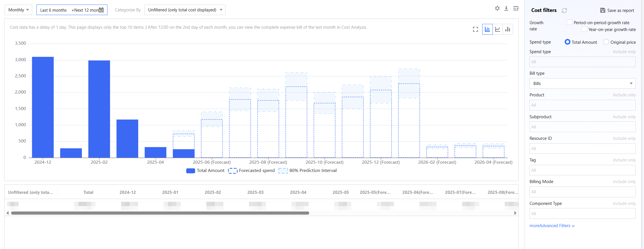Screen dimensions: 644x249
Task: Click the Subproduct filter field
Action: pos(582,127)
